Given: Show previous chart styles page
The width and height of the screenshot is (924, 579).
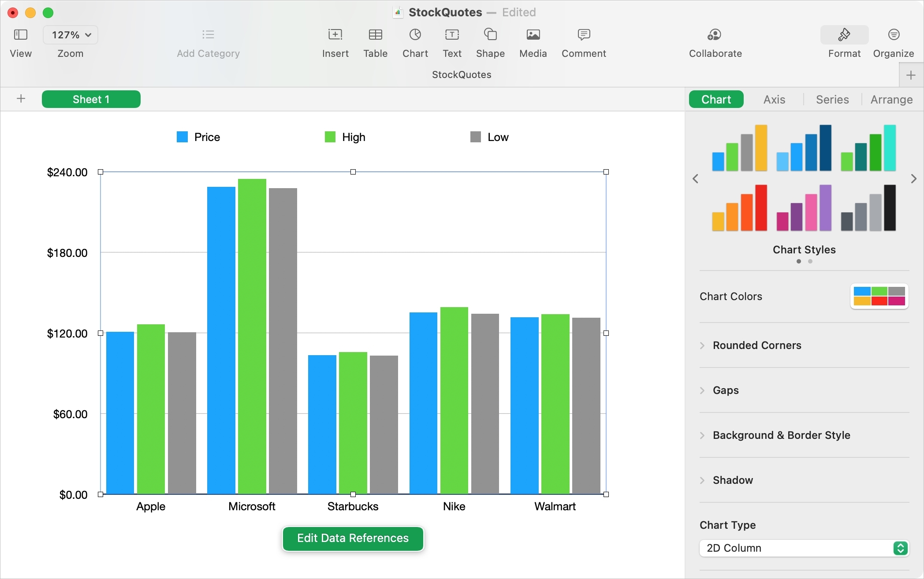Looking at the screenshot, I should (695, 178).
